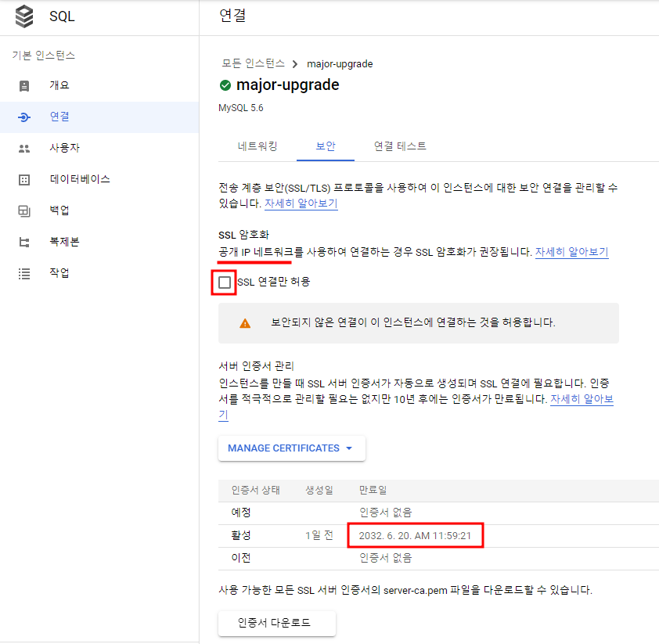Screen dimensions: 659x644
Task: Click the 인증서 상태 column header
Action: (255, 491)
